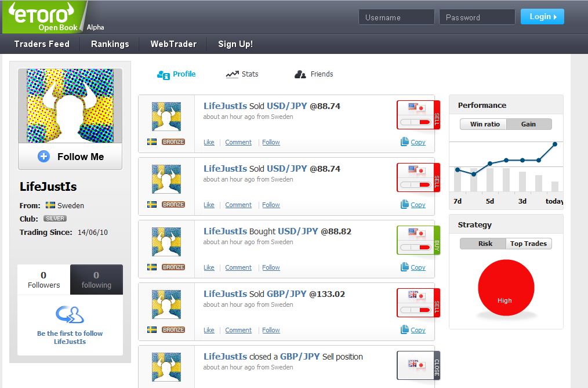The image size is (588, 388).
Task: Click the blue plus Follow Me icon
Action: point(43,157)
